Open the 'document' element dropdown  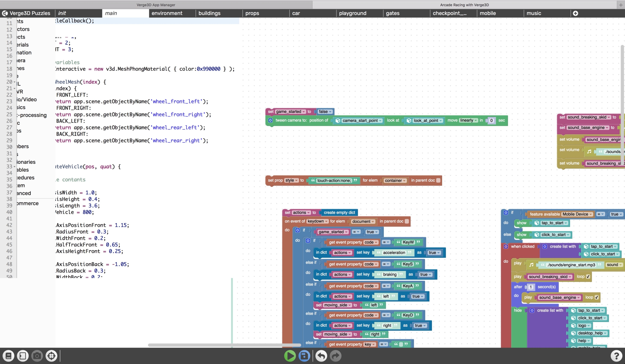[363, 221]
